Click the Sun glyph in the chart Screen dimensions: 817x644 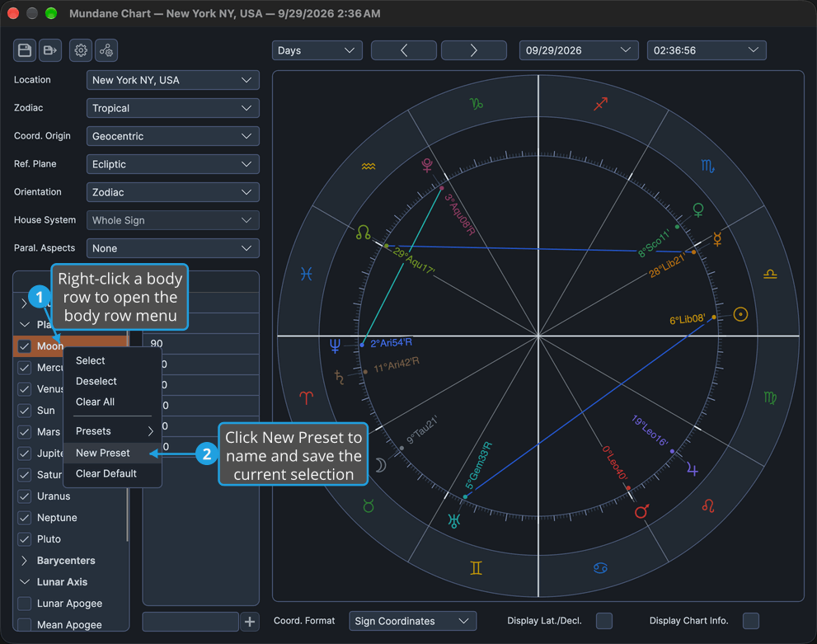pyautogui.click(x=740, y=314)
